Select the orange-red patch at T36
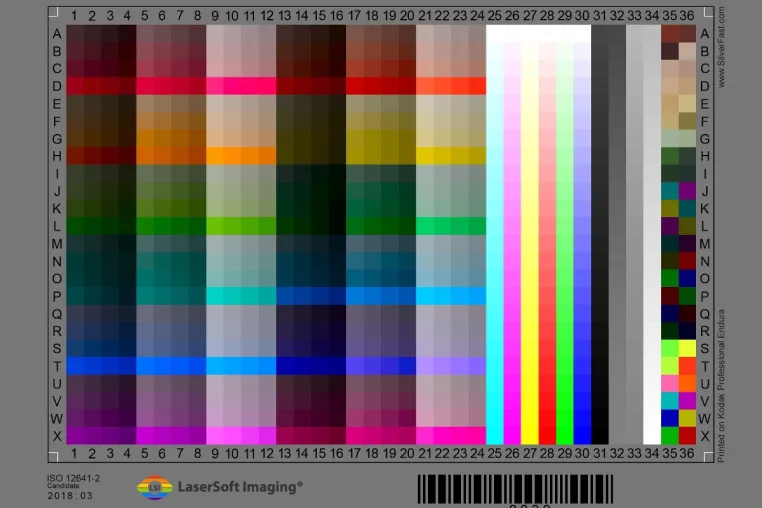This screenshot has height=508, width=762. 687,366
